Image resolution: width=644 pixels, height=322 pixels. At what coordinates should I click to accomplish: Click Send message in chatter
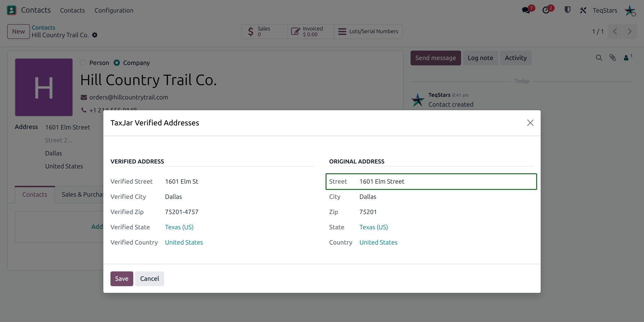click(x=435, y=58)
